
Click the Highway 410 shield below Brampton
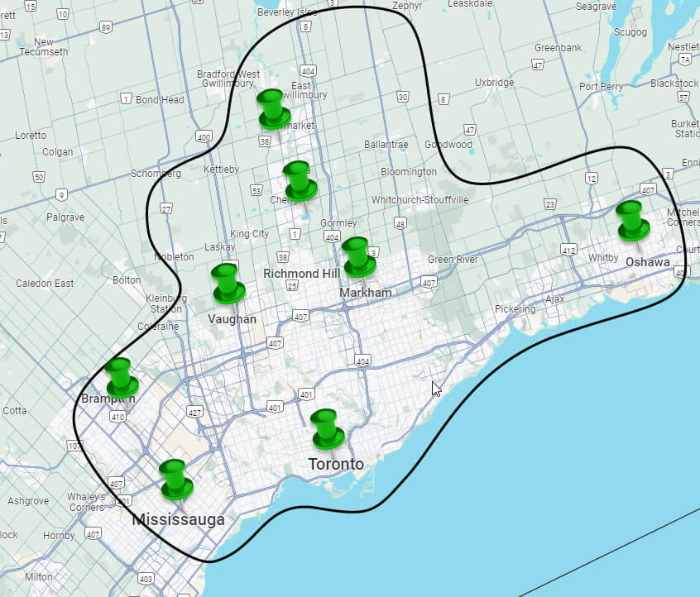(117, 417)
